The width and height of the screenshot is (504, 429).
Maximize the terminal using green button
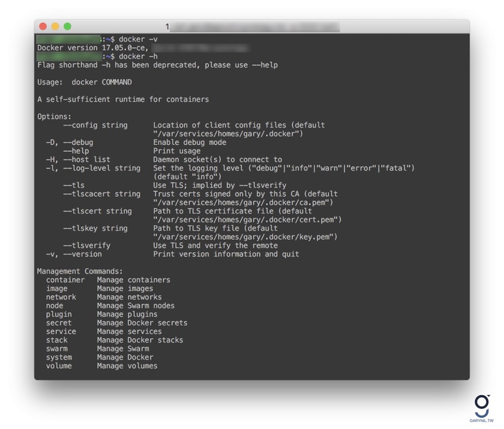coord(67,26)
